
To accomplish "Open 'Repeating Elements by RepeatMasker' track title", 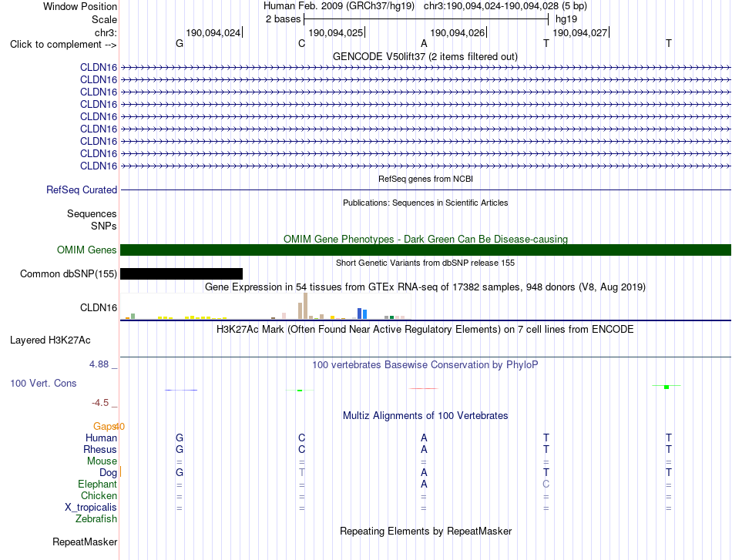I will click(x=426, y=531).
